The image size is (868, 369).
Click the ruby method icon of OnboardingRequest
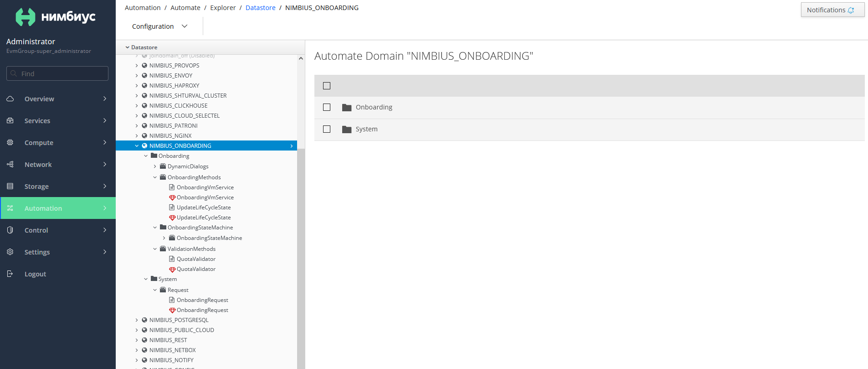tap(172, 310)
